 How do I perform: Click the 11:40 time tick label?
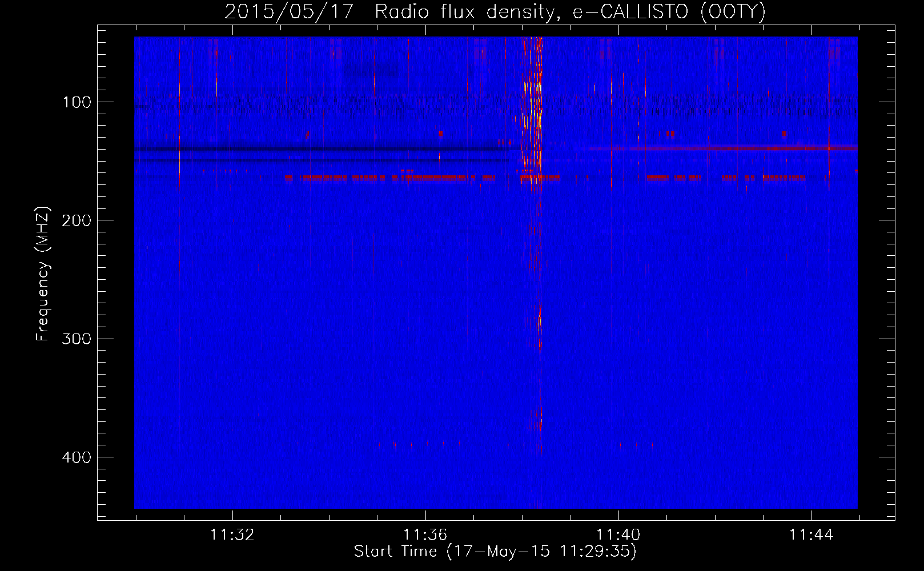[x=618, y=535]
